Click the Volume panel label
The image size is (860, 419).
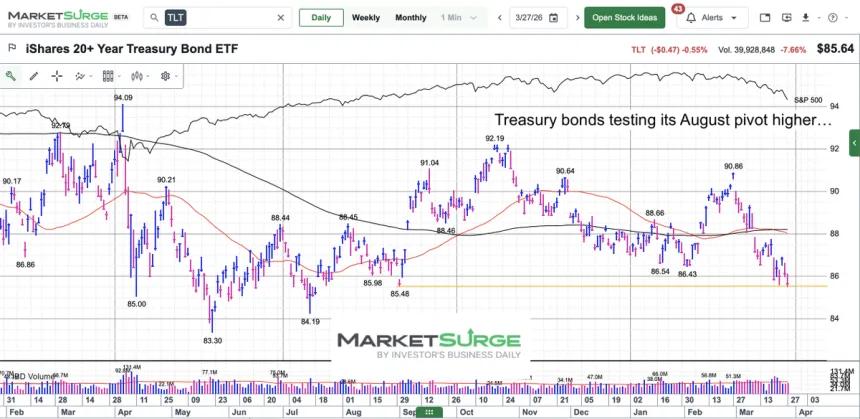34,376
